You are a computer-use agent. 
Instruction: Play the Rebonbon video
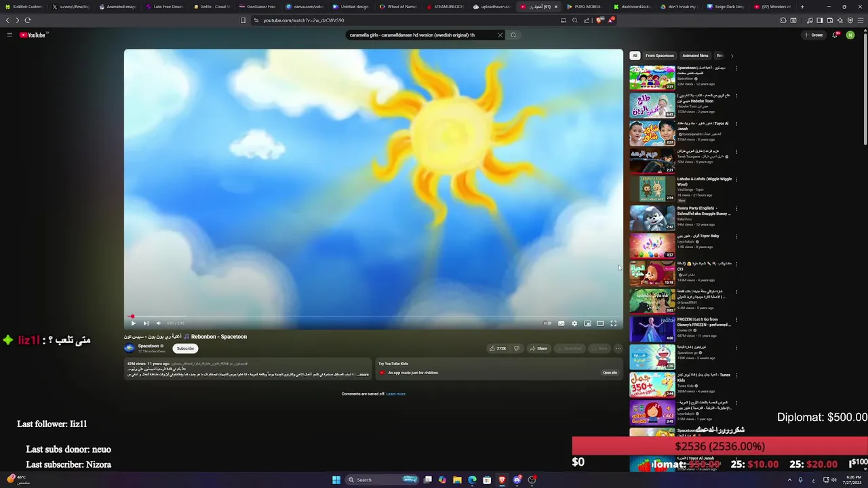tap(133, 323)
